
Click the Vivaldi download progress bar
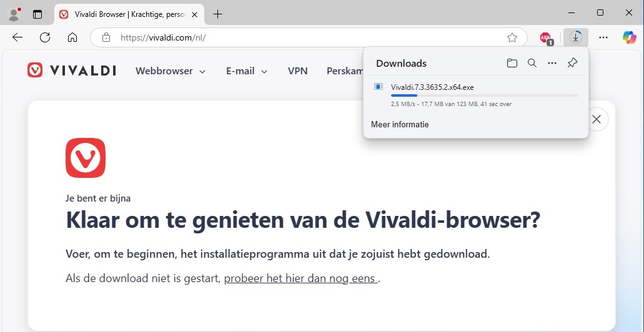[x=484, y=95]
